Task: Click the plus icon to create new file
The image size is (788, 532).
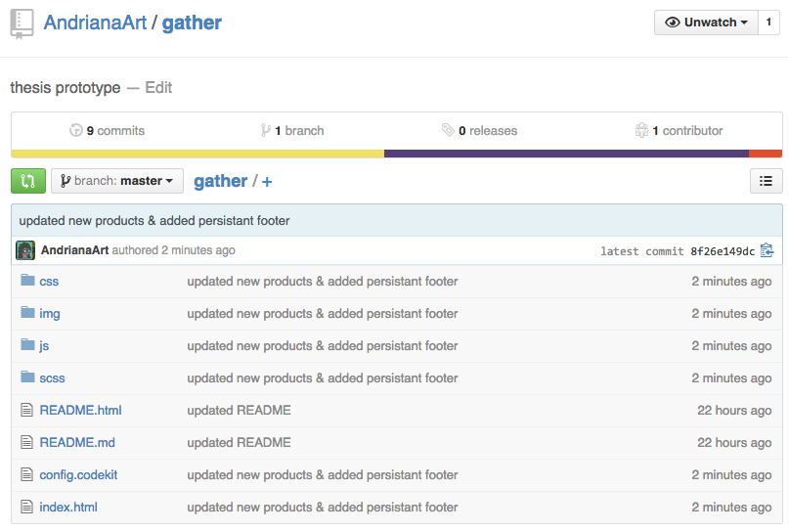Action: coord(267,182)
